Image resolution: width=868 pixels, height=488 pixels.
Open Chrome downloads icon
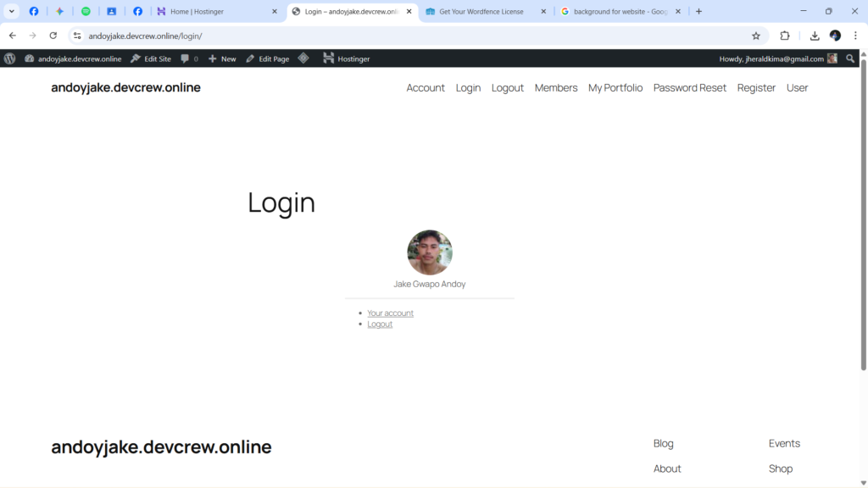point(815,36)
